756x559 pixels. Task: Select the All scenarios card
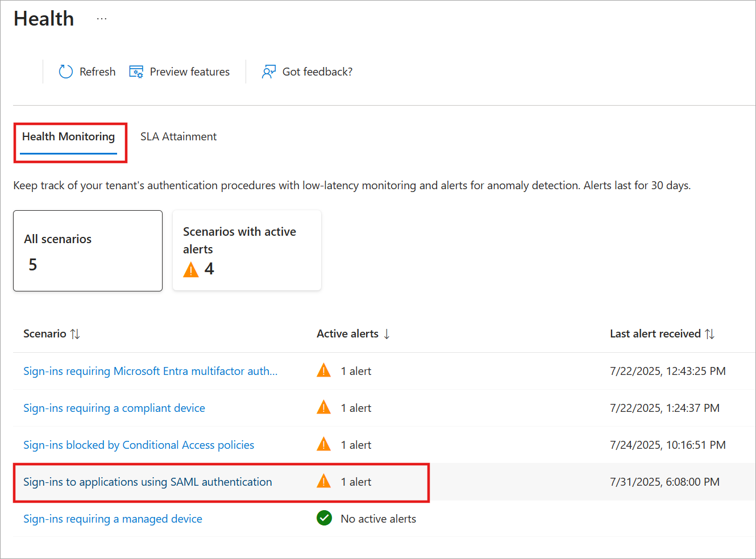[x=88, y=251]
